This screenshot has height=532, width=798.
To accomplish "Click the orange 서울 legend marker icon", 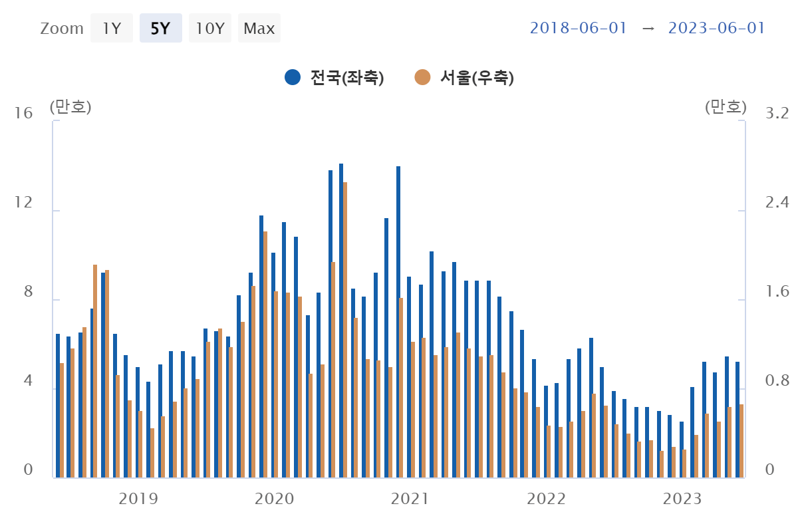I will pos(424,76).
